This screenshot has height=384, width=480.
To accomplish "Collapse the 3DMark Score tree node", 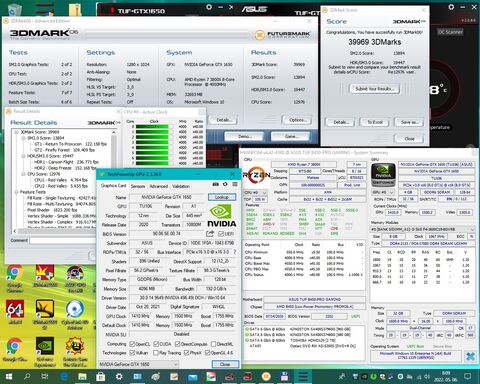I will pyautogui.click(x=16, y=132).
